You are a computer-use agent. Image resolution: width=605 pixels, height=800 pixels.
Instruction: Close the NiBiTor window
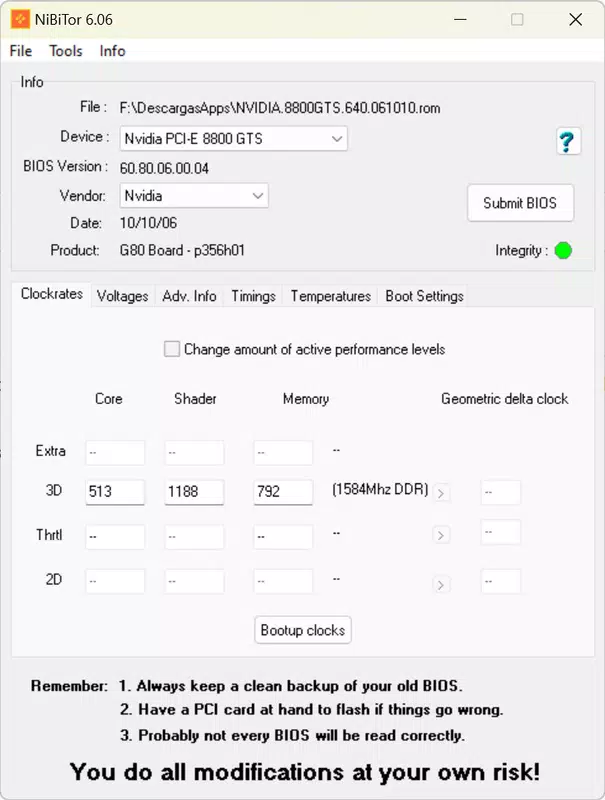point(575,19)
